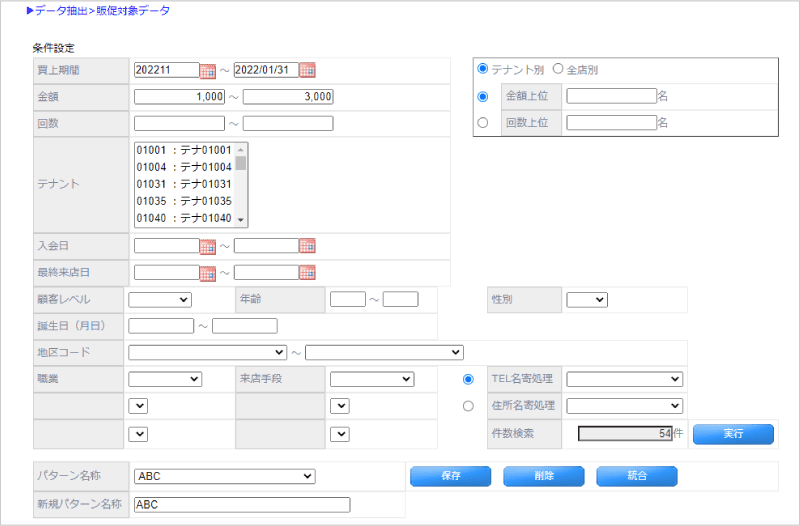Expand the 来店手段 dropdown
Screen dimensions: 800x526
tap(371, 379)
